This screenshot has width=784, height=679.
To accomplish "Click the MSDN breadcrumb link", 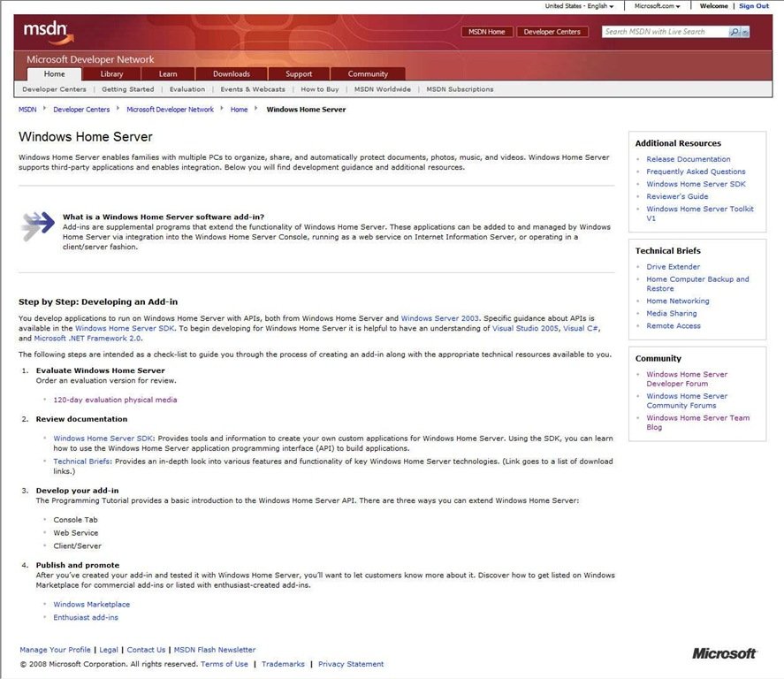I will click(27, 110).
